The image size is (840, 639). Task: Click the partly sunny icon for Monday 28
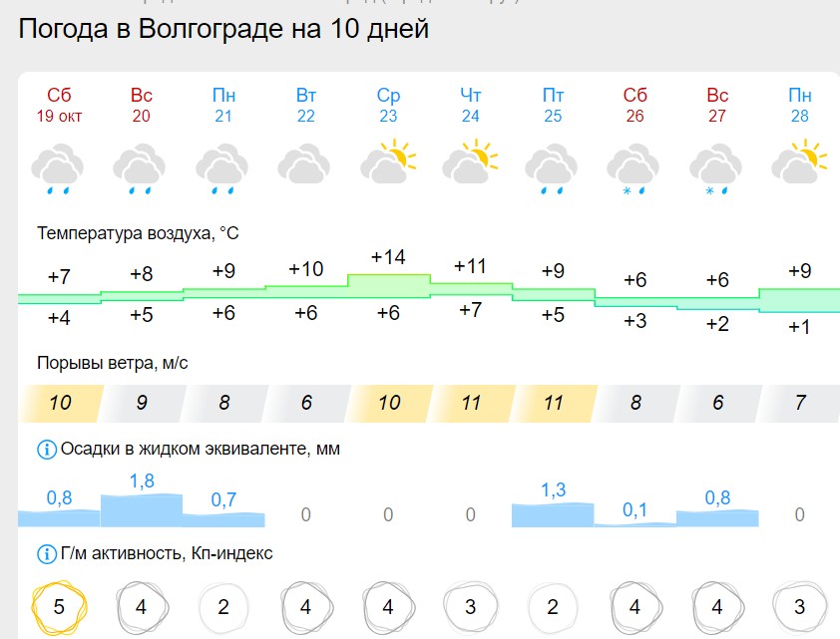tap(800, 163)
